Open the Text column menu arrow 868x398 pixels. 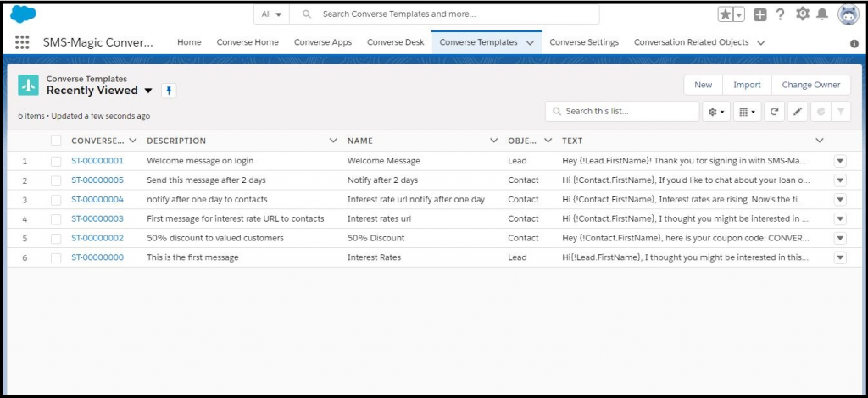point(820,141)
